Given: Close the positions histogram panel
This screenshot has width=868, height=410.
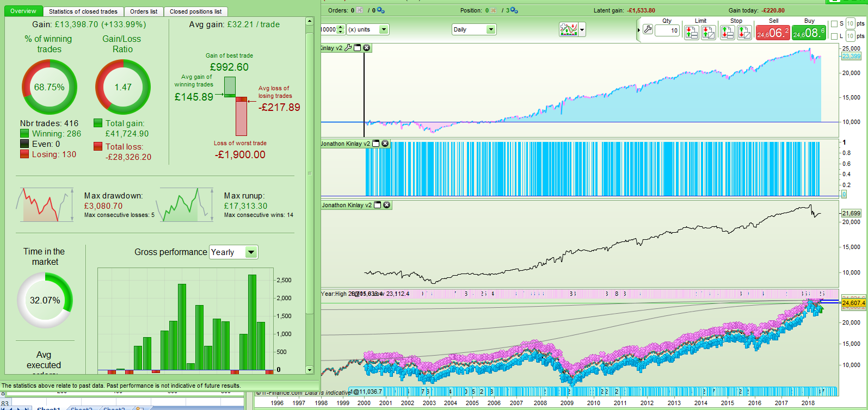Looking at the screenshot, I should point(385,144).
